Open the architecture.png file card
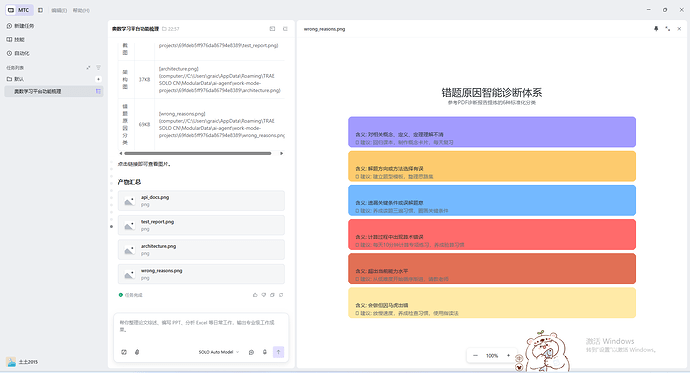690x373 pixels. tap(201, 250)
